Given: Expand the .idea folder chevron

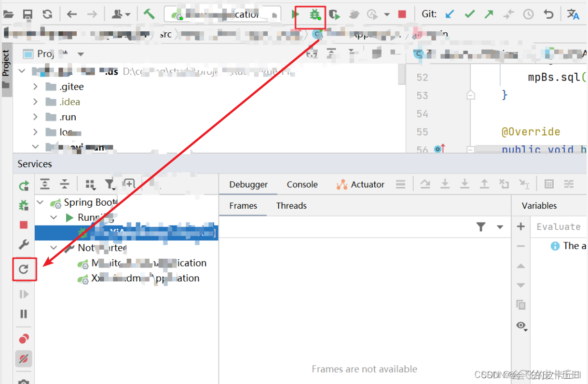Looking at the screenshot, I should click(x=35, y=102).
